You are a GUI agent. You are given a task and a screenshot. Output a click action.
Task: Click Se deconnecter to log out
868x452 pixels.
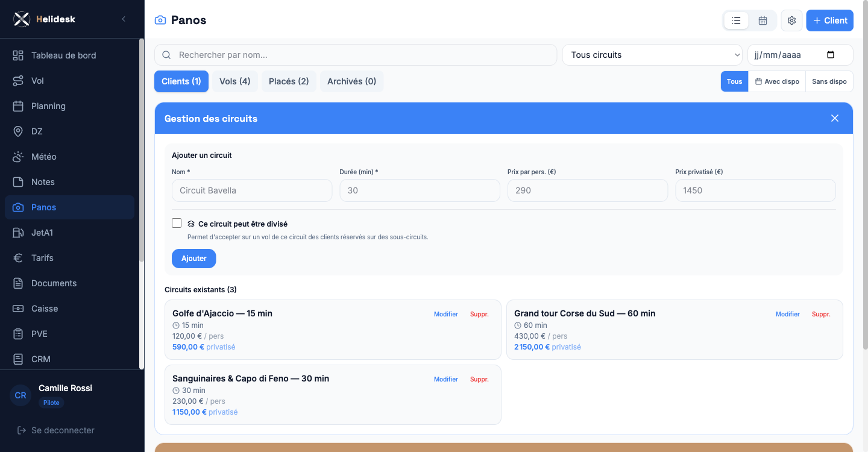coord(55,430)
